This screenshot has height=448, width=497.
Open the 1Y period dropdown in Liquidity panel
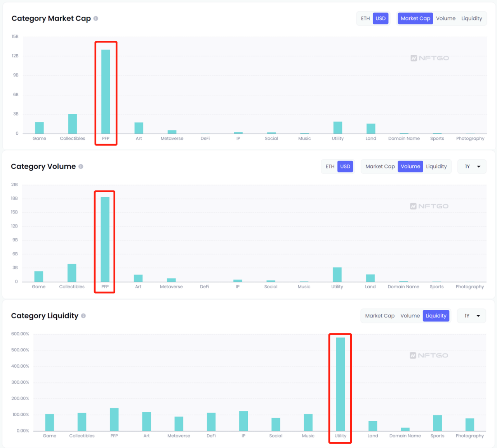(472, 316)
